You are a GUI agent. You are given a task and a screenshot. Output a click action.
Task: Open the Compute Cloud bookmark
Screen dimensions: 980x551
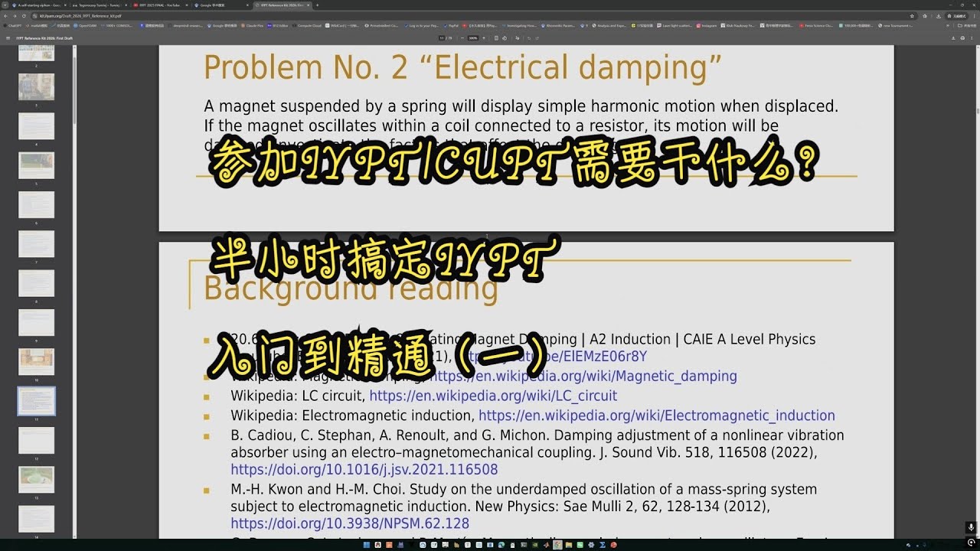(307, 25)
